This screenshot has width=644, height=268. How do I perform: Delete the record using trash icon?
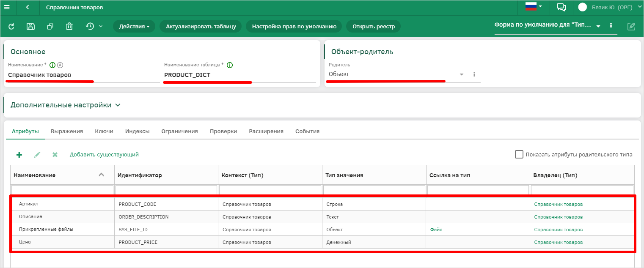[x=69, y=26]
